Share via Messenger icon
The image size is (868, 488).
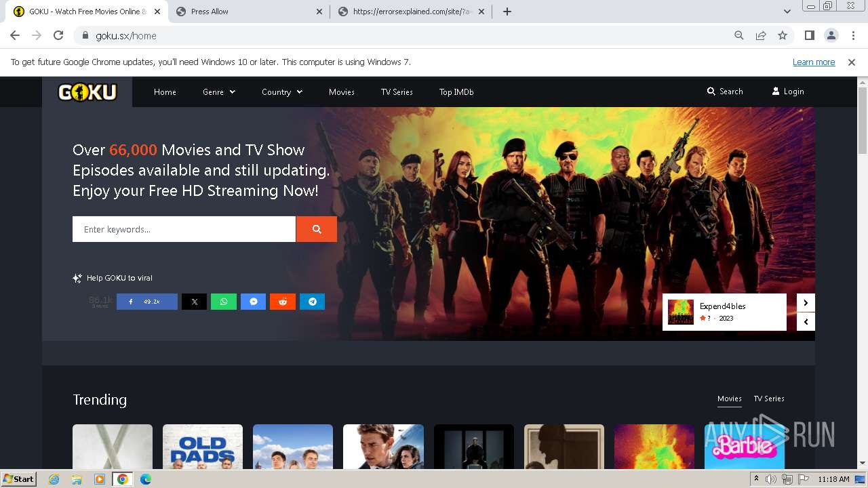253,302
